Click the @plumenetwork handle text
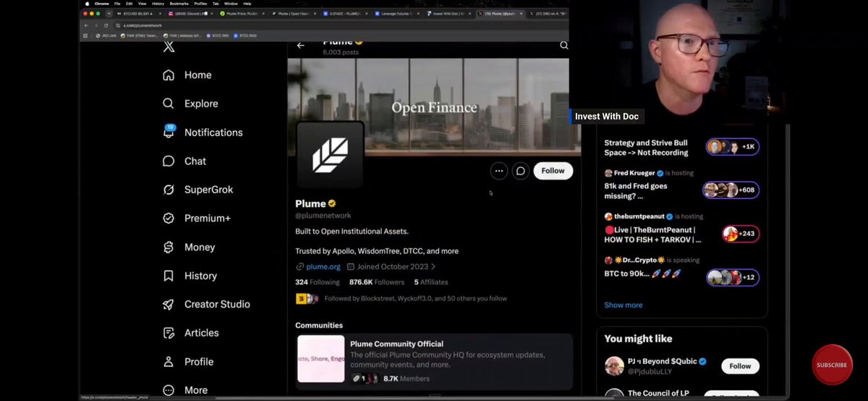This screenshot has height=401, width=868. tap(323, 215)
